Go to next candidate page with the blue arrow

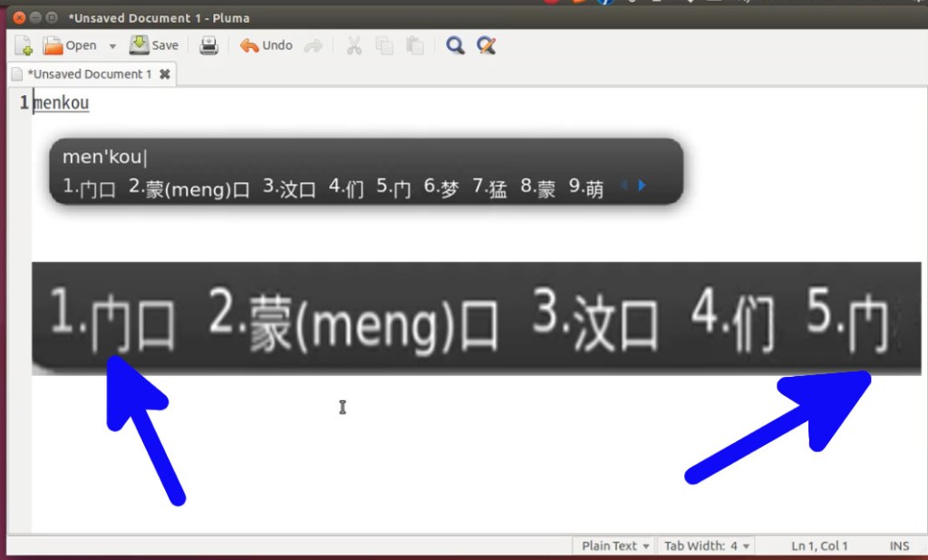(643, 186)
